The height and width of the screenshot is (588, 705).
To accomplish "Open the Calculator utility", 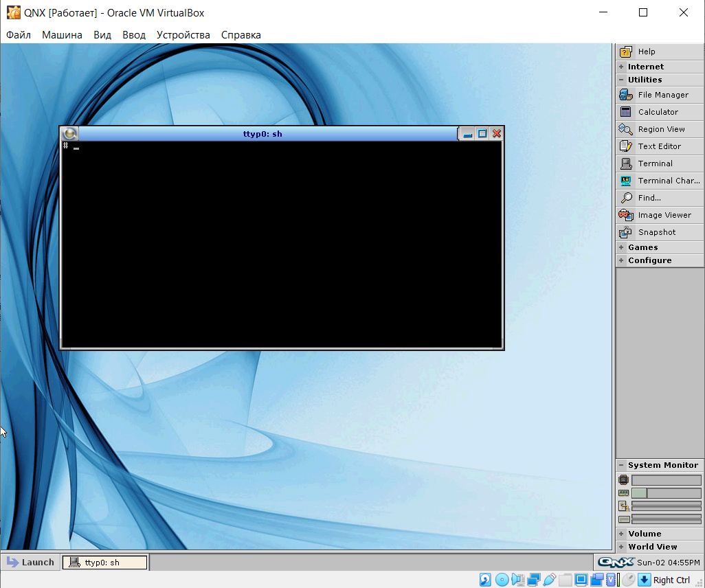I will pos(659,112).
